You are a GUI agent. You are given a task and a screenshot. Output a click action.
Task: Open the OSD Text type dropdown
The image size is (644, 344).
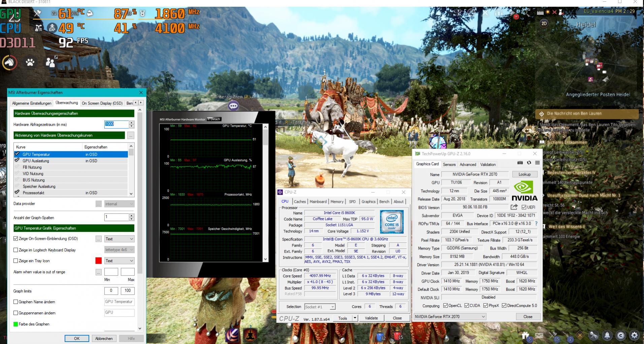119,239
